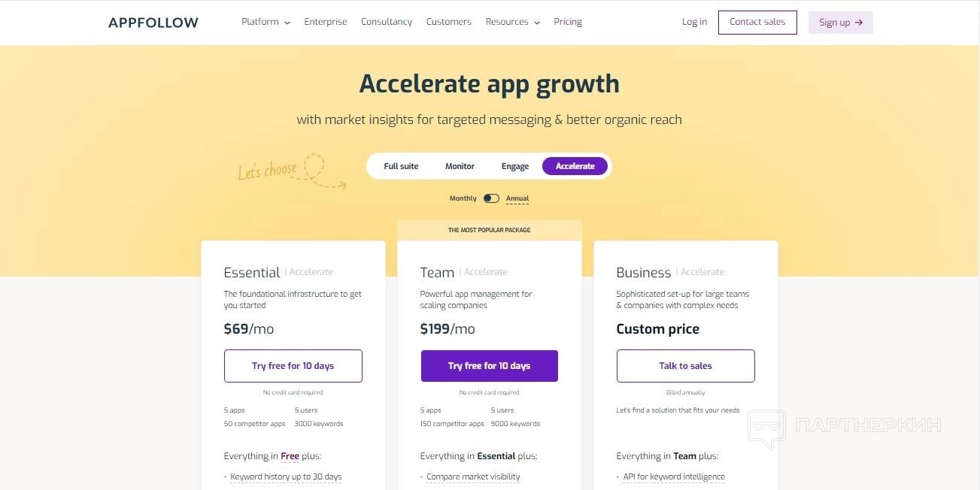The image size is (980, 490).
Task: Select the Accelerate tab
Action: pyautogui.click(x=575, y=166)
